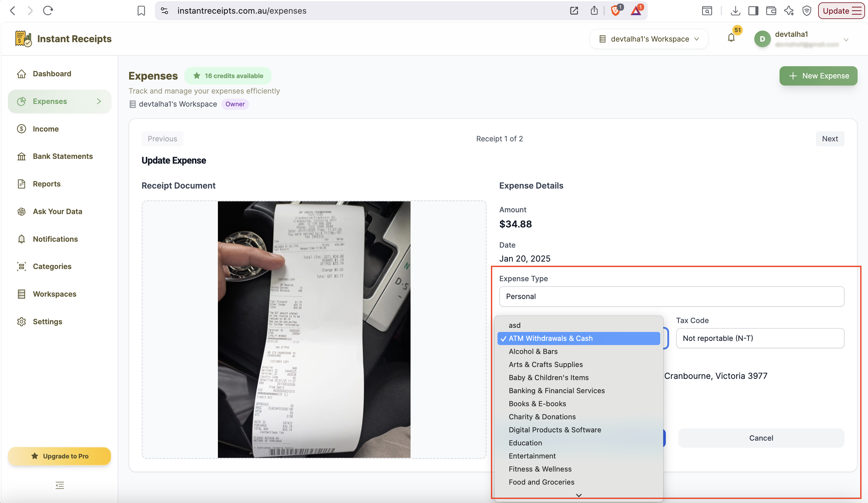Open the Leo AI sparkle icon

coord(789,11)
